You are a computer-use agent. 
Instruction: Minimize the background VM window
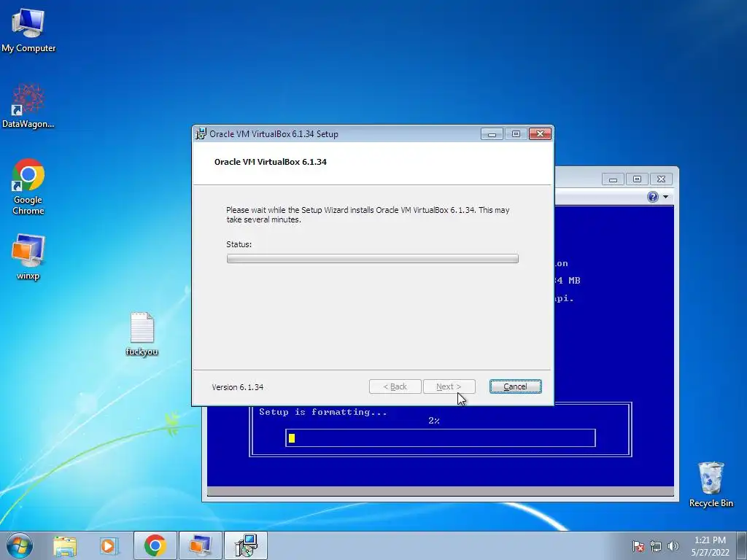click(613, 179)
